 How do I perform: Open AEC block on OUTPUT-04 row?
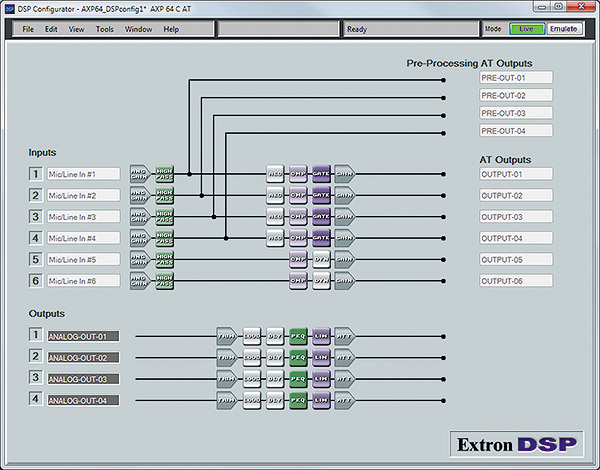pyautogui.click(x=275, y=238)
